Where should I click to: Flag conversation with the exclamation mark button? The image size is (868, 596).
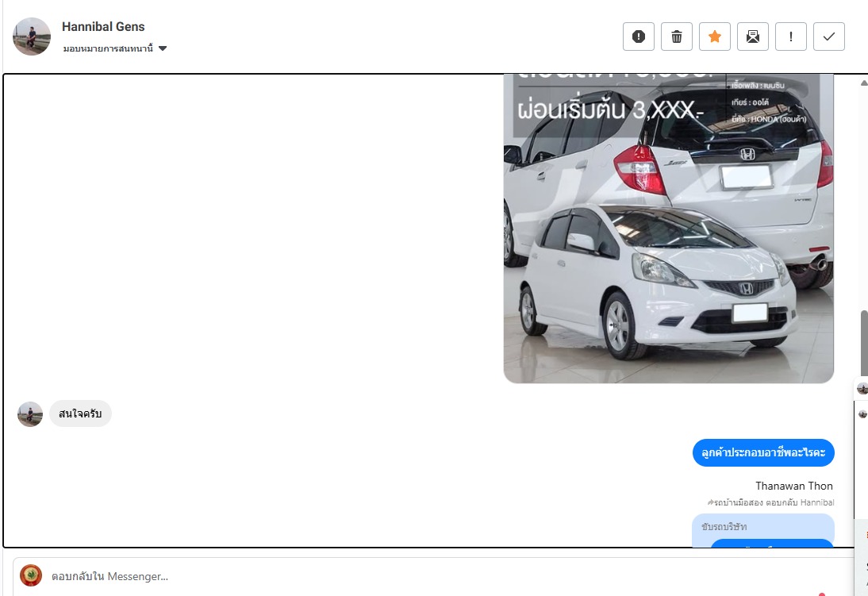click(x=790, y=37)
